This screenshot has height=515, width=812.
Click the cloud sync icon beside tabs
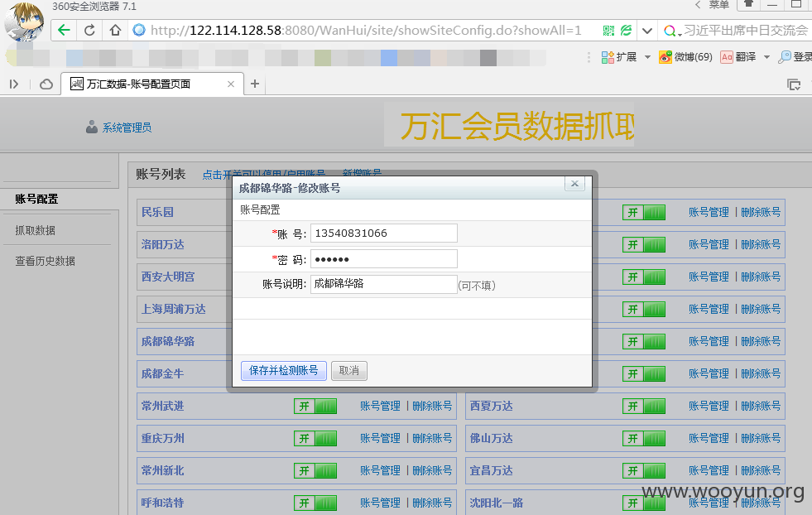click(x=46, y=84)
